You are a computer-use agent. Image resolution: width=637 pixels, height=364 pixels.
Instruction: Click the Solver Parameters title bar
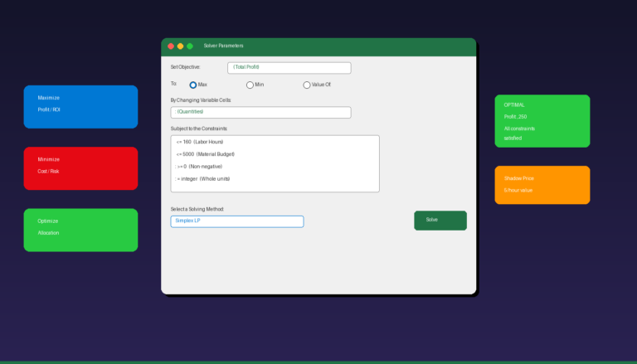click(x=332, y=46)
